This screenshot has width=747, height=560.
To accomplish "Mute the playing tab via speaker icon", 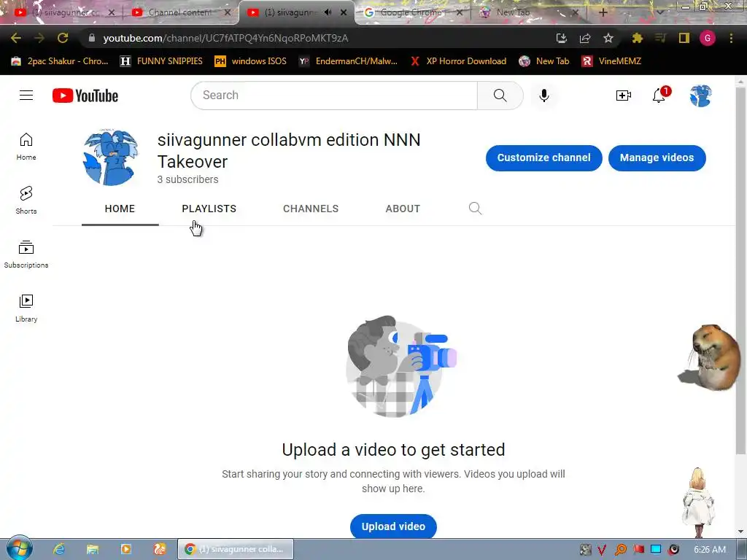I will (328, 12).
